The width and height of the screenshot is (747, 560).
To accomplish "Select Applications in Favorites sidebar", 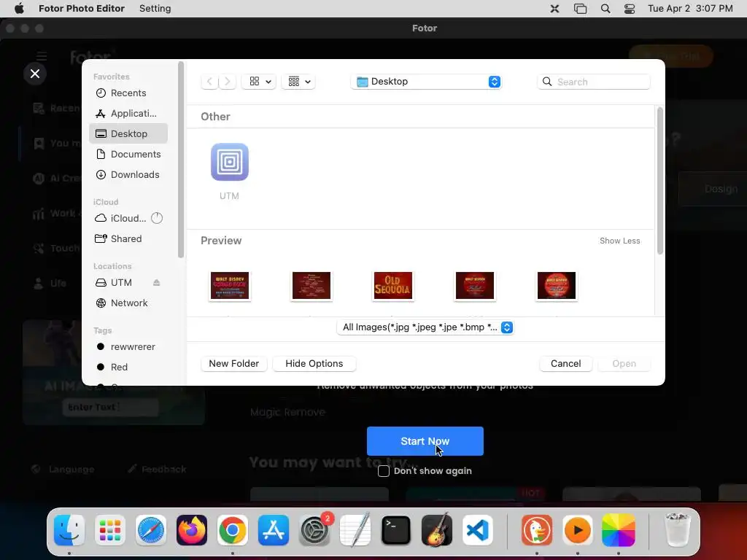I will pyautogui.click(x=128, y=113).
